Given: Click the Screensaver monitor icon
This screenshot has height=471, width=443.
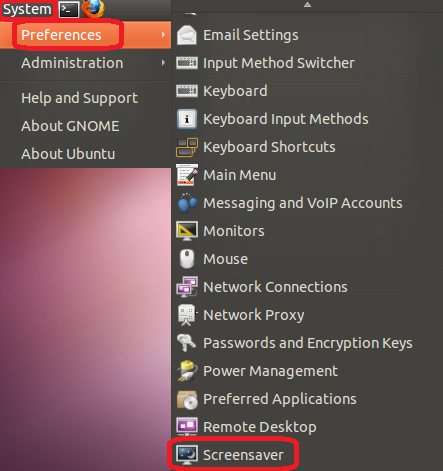Looking at the screenshot, I should (x=187, y=455).
